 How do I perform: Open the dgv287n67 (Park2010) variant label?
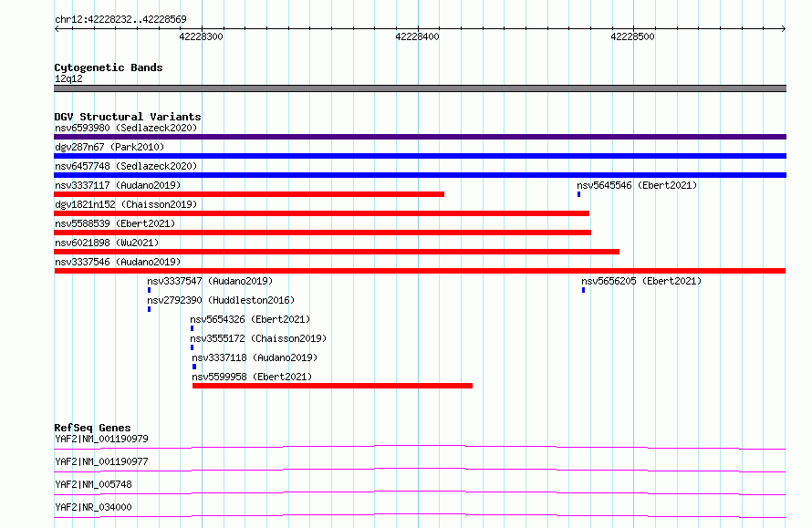tap(109, 147)
